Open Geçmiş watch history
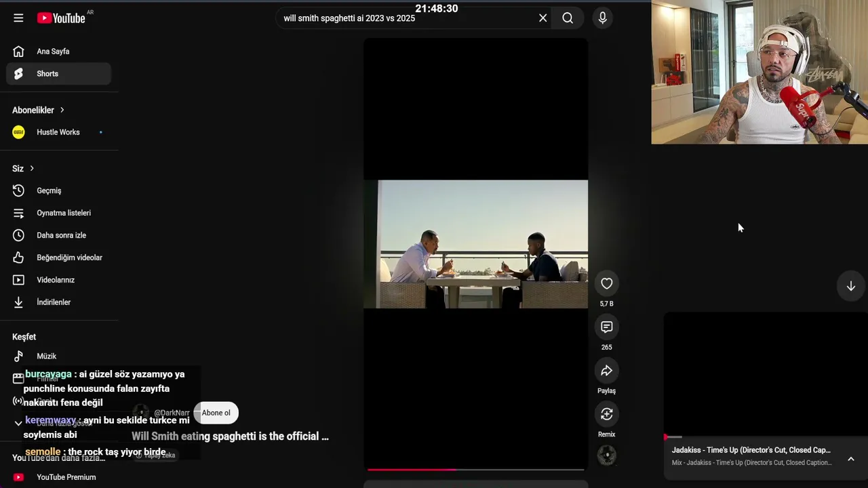The height and width of the screenshot is (488, 868). pos(59,190)
